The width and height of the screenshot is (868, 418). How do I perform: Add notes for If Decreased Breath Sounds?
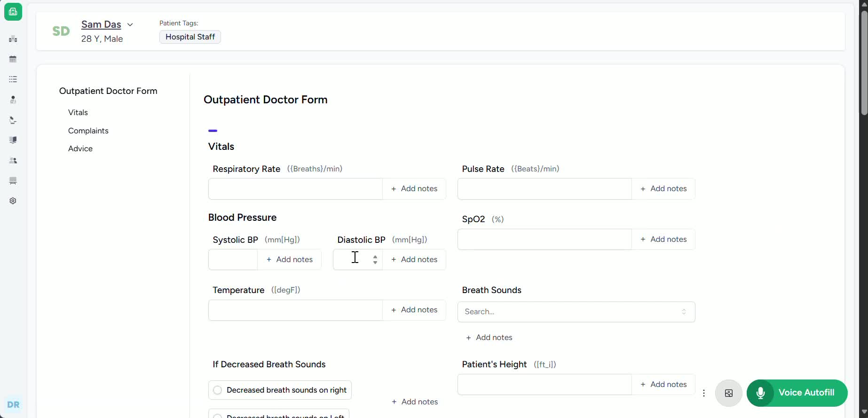coord(415,402)
